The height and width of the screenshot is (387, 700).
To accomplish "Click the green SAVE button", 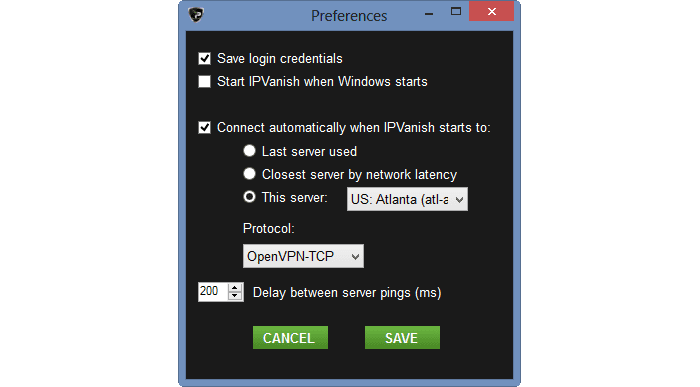I will click(402, 337).
